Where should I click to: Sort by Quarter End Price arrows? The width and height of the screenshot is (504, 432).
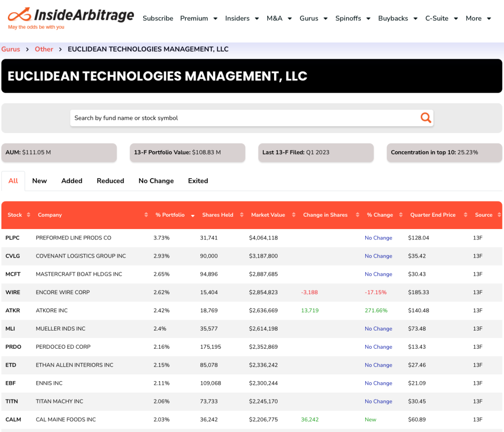(x=466, y=215)
